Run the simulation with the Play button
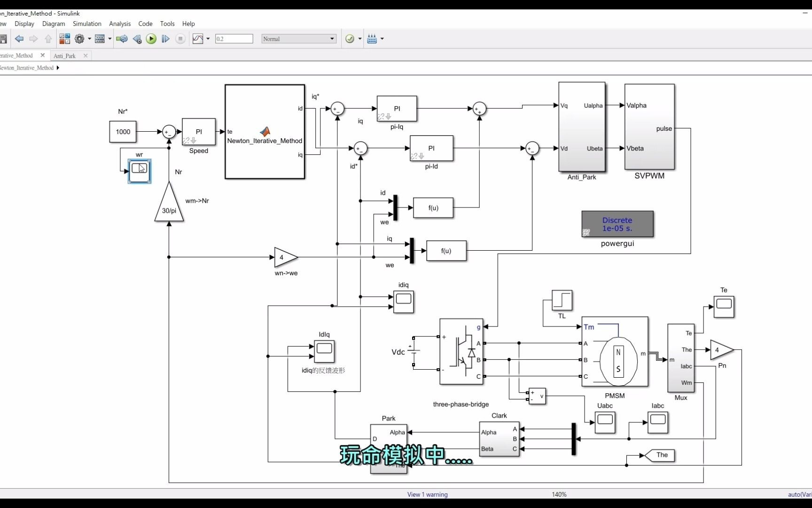The width and height of the screenshot is (812, 508). click(151, 39)
